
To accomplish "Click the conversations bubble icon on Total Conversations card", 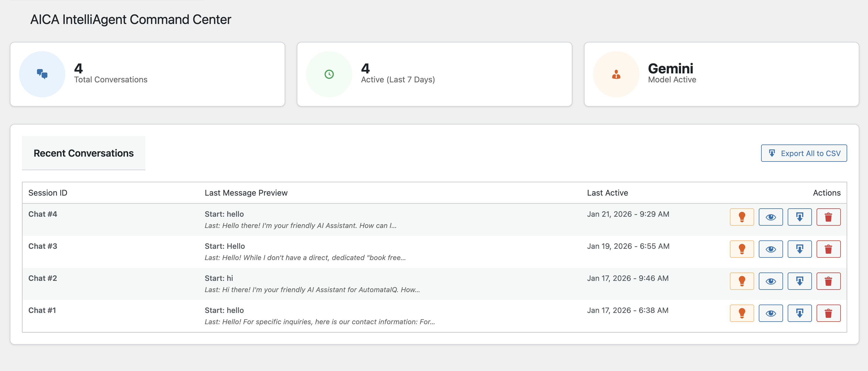I will click(x=42, y=74).
